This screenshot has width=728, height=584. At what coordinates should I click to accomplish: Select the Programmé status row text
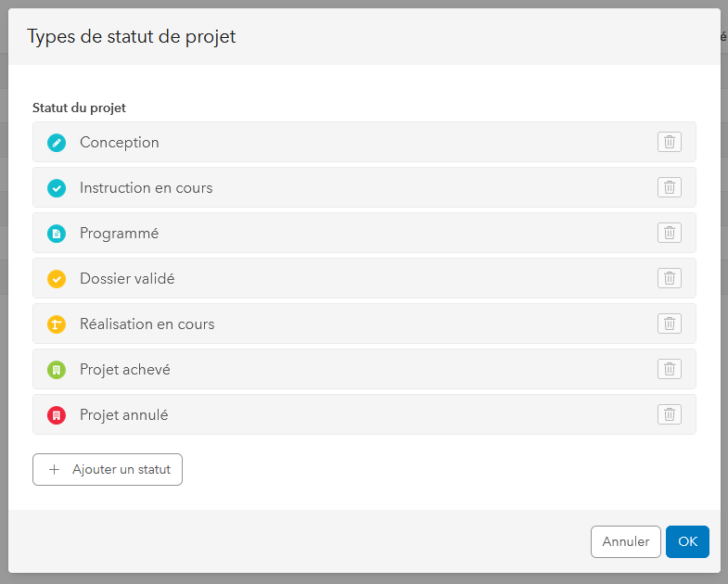point(120,233)
